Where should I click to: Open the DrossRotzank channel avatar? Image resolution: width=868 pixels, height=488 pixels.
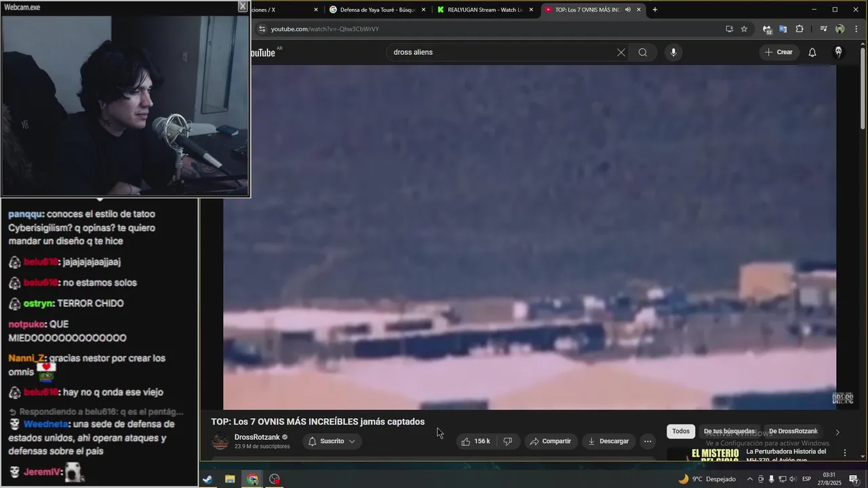220,441
